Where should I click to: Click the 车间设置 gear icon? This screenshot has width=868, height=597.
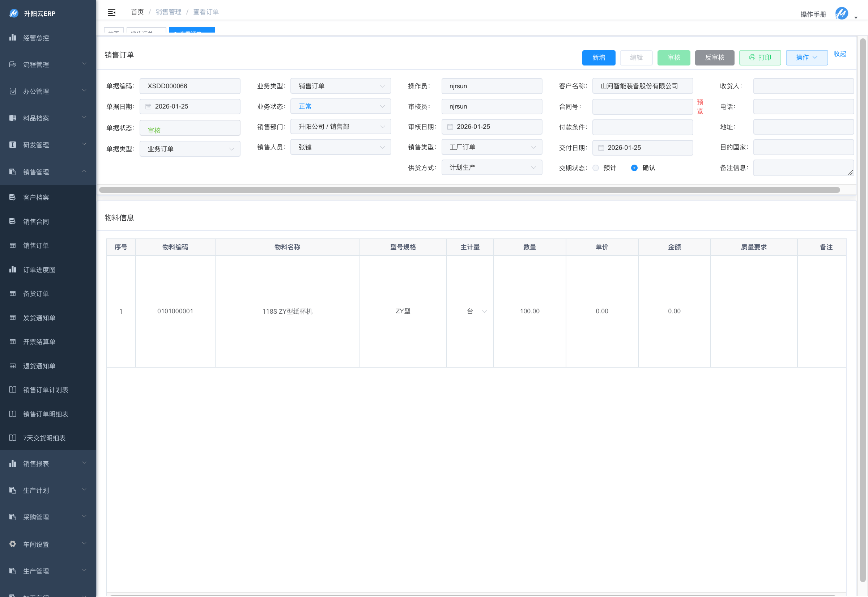(13, 544)
